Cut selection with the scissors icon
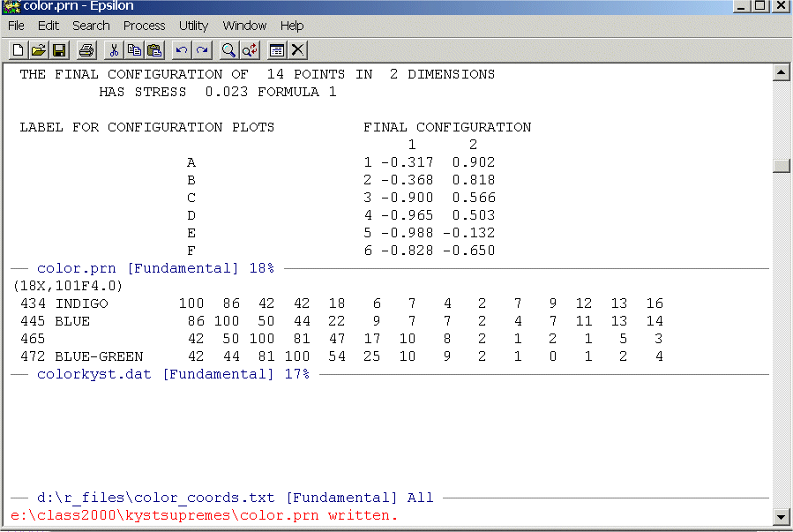793x532 pixels. click(114, 50)
